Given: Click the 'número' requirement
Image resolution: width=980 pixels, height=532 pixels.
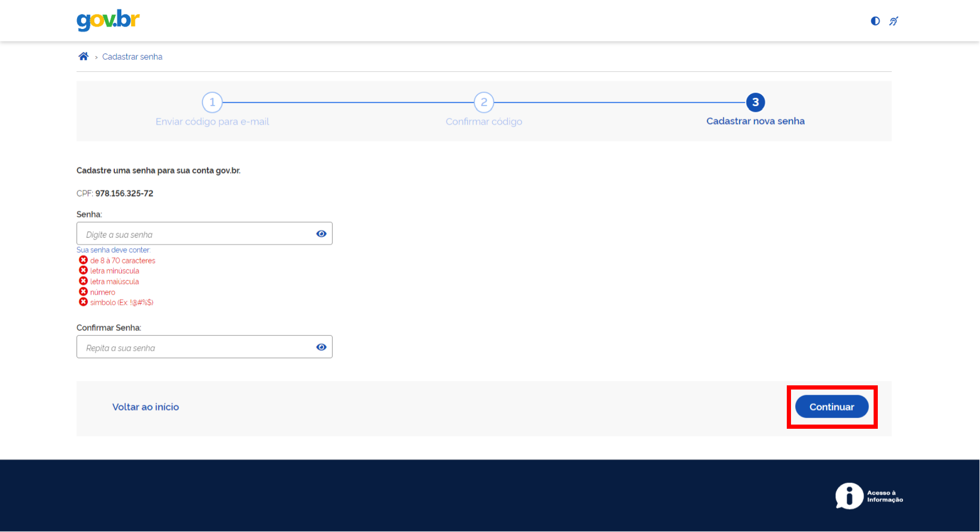Looking at the screenshot, I should [103, 292].
